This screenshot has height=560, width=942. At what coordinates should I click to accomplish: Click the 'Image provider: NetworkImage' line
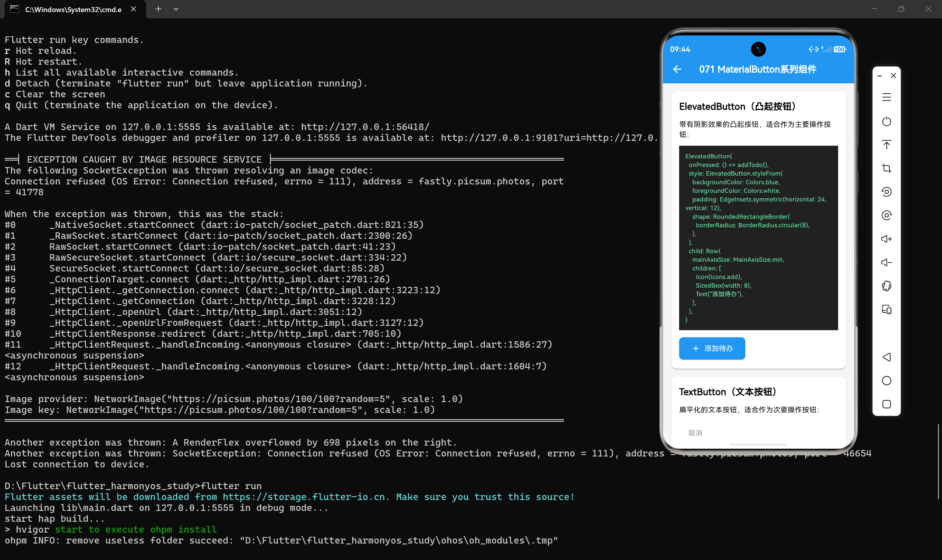point(234,399)
